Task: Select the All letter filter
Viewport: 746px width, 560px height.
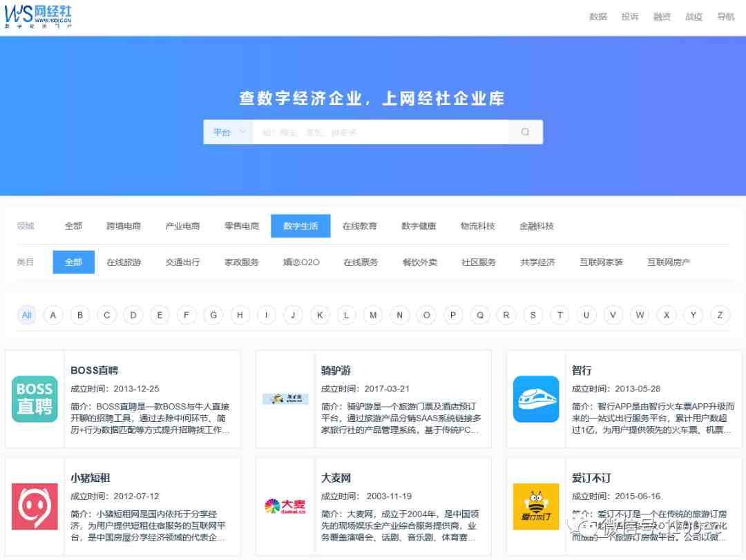Action: pyautogui.click(x=27, y=315)
